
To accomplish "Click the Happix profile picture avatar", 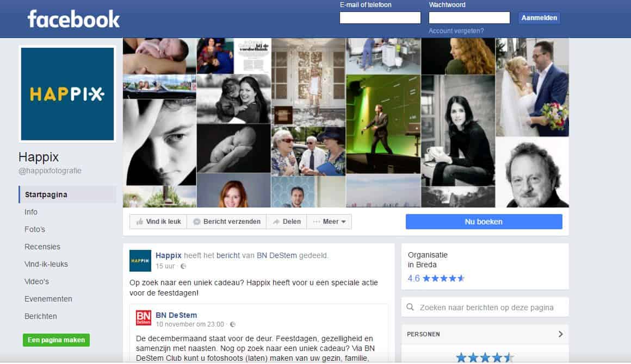I will 66,93.
